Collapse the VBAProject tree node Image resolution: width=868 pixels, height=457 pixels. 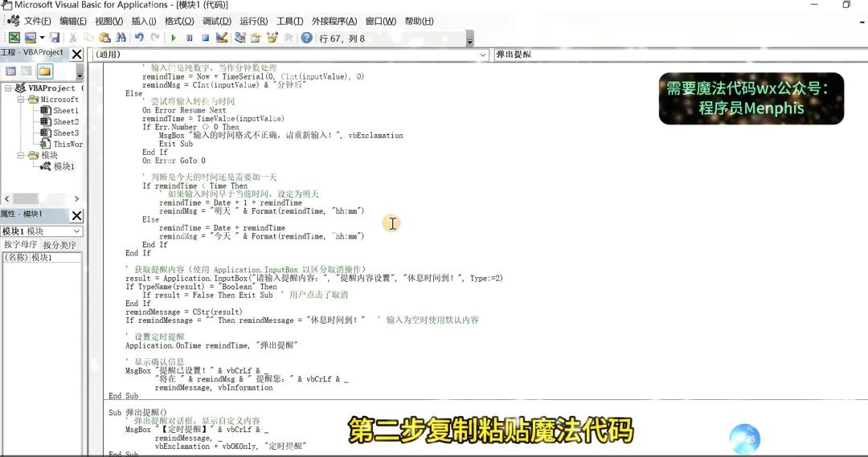click(x=8, y=88)
